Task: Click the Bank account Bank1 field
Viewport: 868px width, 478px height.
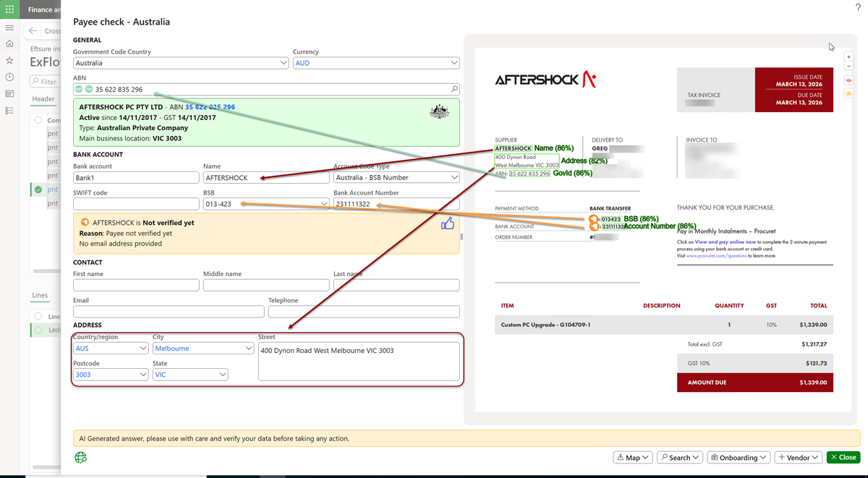Action: tap(136, 177)
